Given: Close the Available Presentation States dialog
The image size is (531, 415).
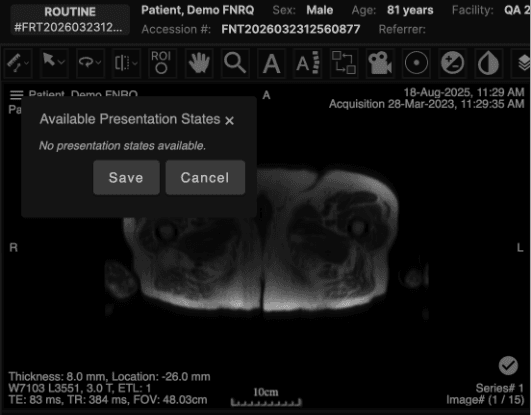Looking at the screenshot, I should point(229,121).
